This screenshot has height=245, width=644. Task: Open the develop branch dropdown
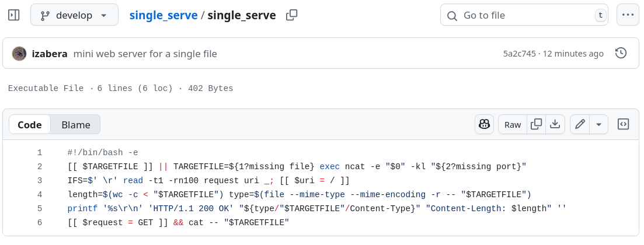tap(74, 15)
